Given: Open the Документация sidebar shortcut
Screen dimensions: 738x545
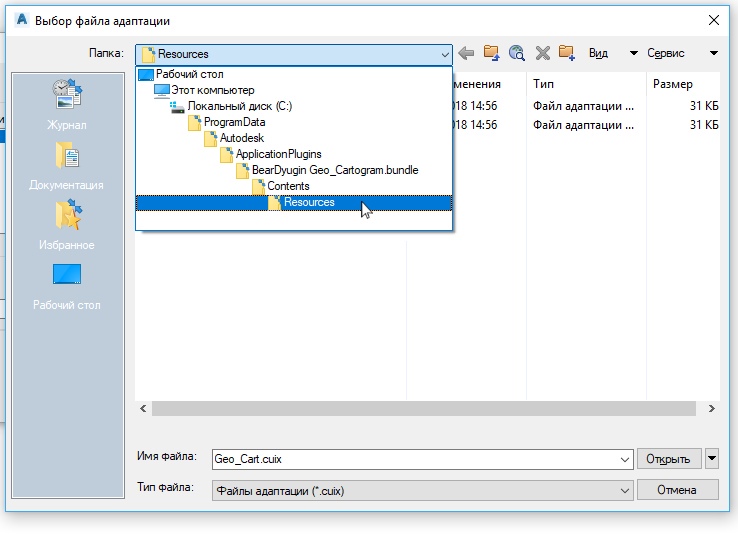Looking at the screenshot, I should 66,166.
